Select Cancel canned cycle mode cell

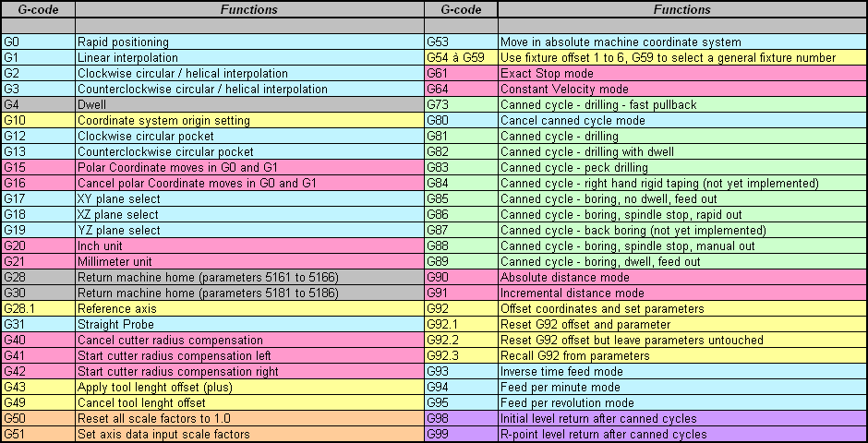[x=682, y=120]
